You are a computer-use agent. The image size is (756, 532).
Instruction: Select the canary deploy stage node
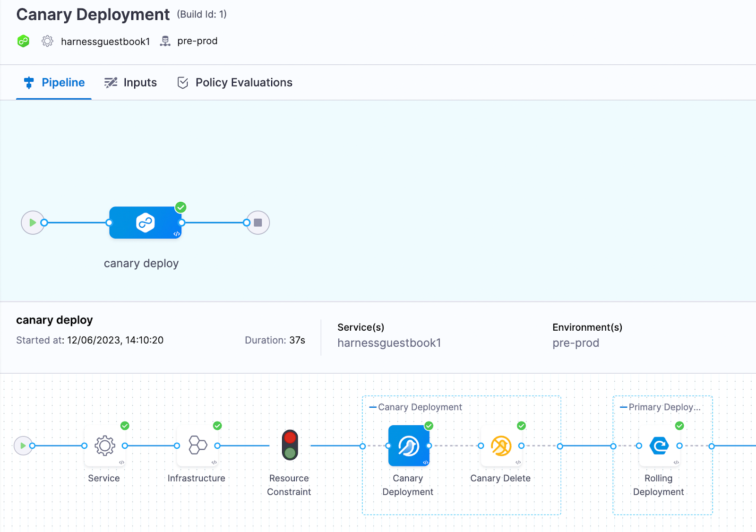pos(146,223)
